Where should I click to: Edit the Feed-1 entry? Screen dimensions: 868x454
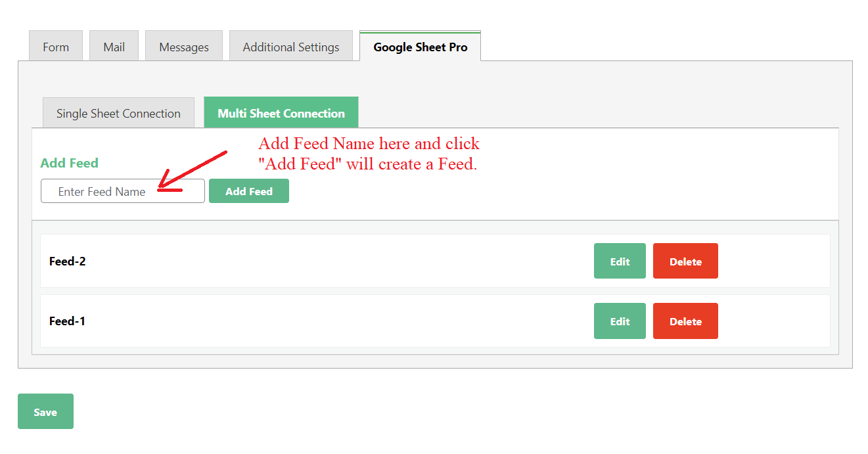tap(620, 321)
